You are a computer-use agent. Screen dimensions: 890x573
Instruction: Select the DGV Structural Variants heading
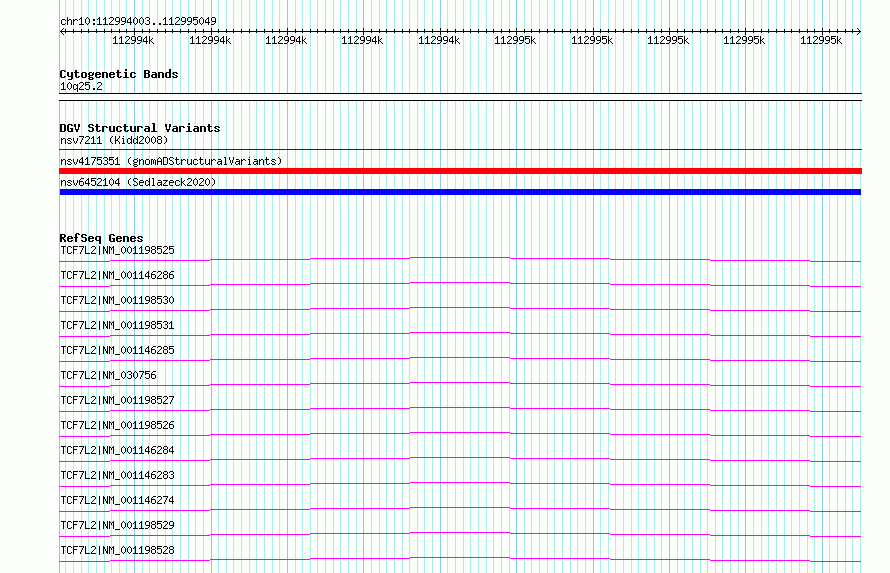140,128
